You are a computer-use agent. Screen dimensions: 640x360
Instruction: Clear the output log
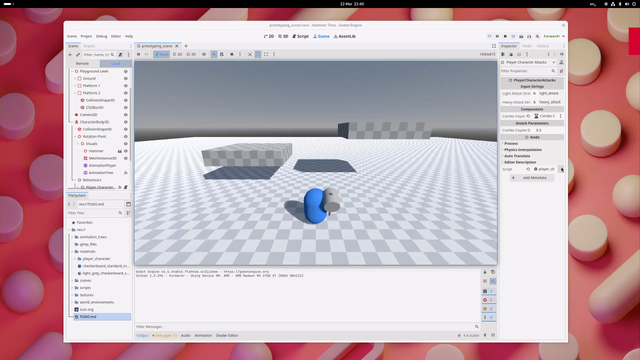pyautogui.click(x=485, y=272)
